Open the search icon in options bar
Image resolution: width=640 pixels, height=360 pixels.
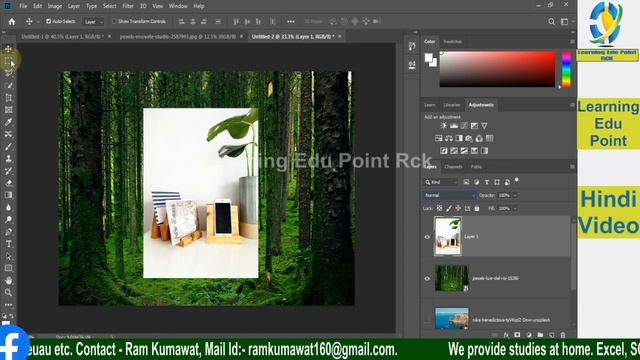coord(551,22)
